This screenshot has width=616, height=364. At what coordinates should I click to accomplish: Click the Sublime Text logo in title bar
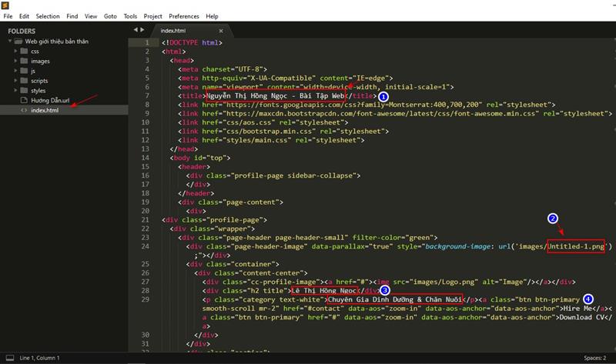pyautogui.click(x=5, y=5)
